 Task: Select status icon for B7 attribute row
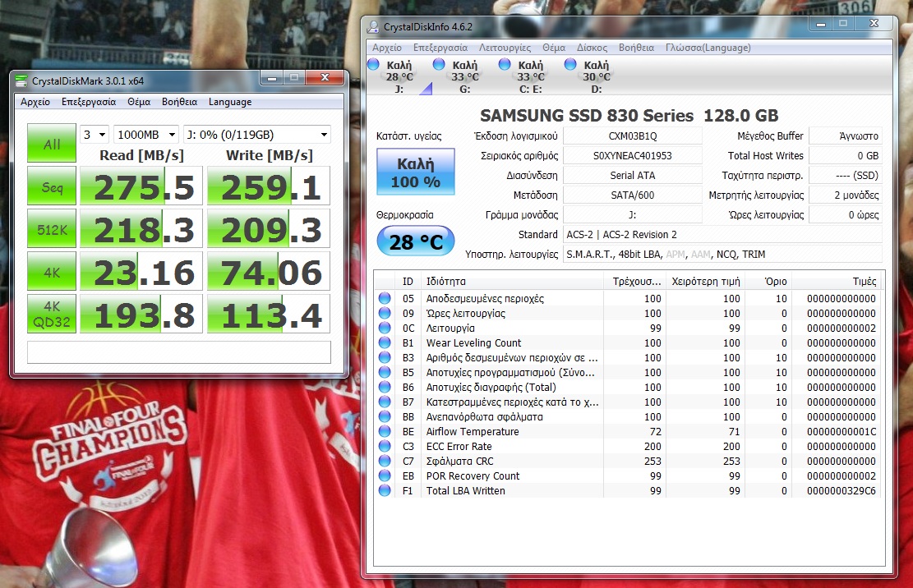click(x=385, y=402)
